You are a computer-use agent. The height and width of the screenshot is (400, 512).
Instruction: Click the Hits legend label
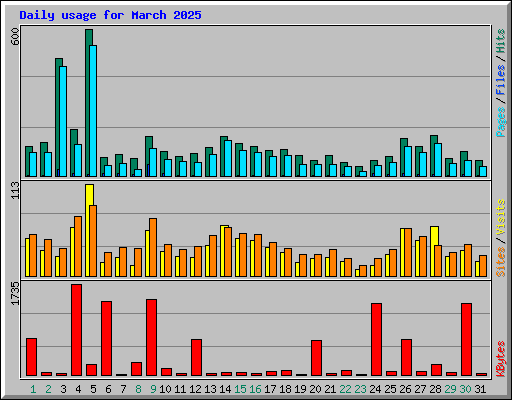501,41
